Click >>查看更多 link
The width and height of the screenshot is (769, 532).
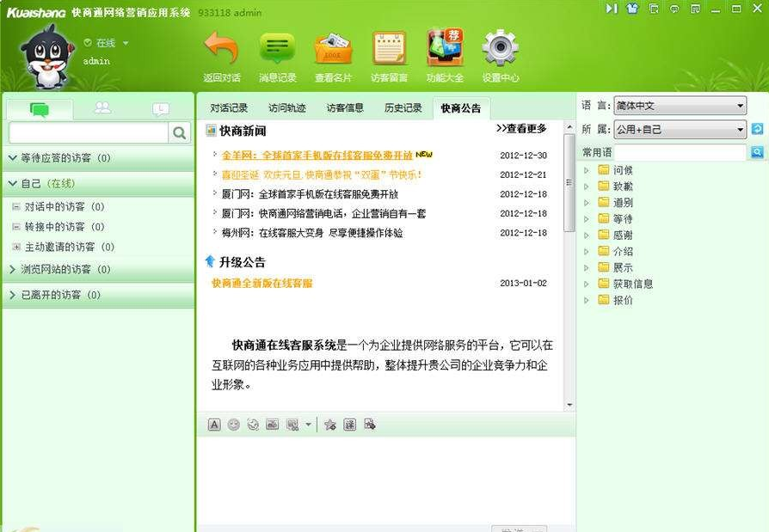(521, 129)
